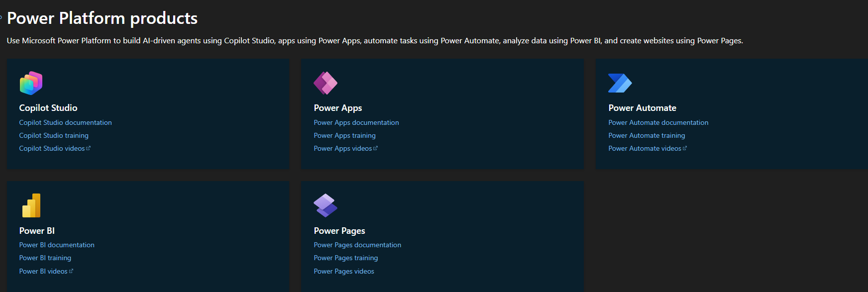
Task: Open Copilot Studio documentation link
Action: pos(65,122)
